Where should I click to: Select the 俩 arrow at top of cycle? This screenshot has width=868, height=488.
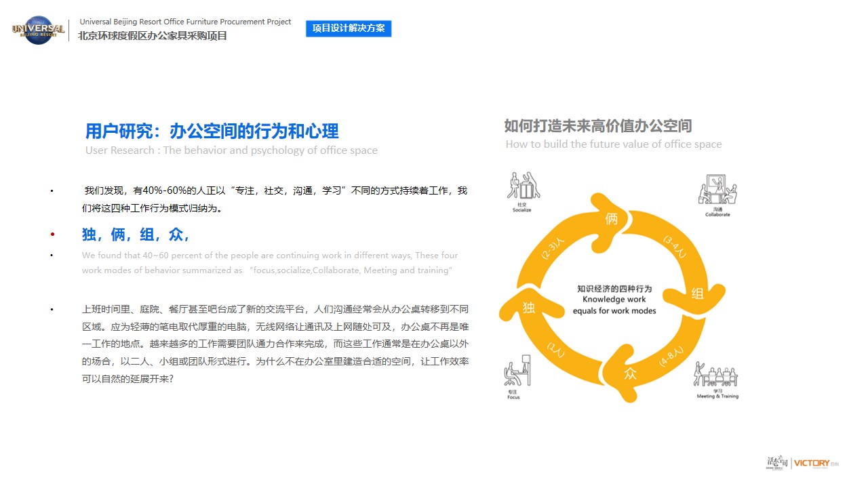point(612,219)
